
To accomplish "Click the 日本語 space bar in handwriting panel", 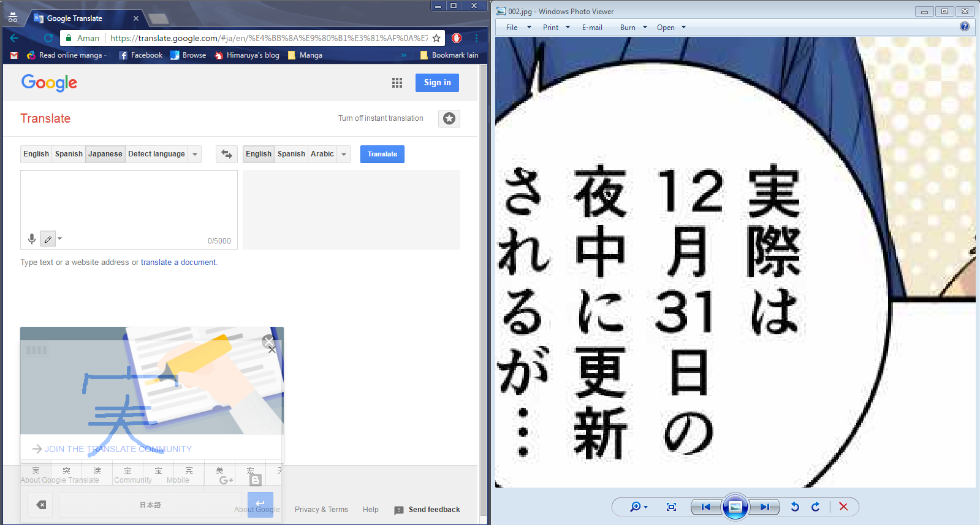I will (x=150, y=505).
